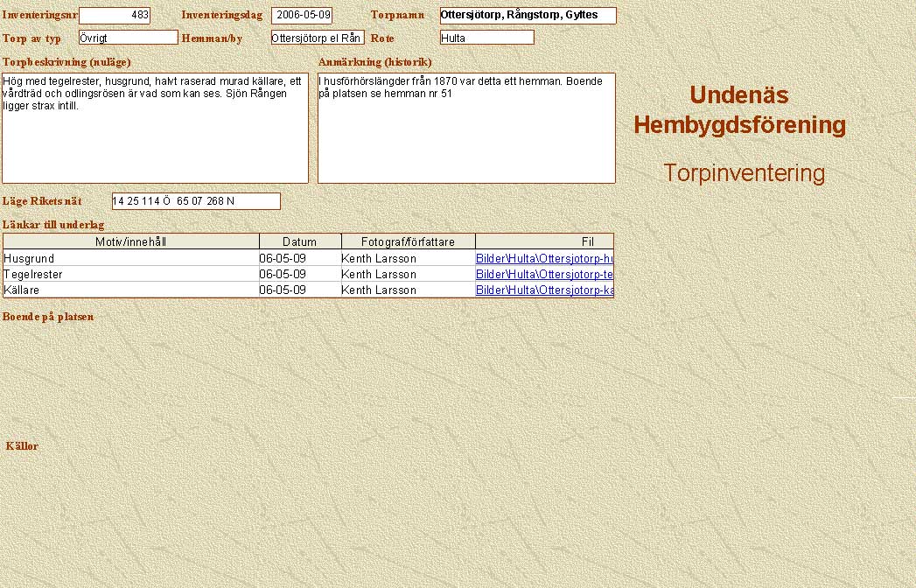
Task: Click the Inventeringsdag date field
Action: pyautogui.click(x=303, y=16)
